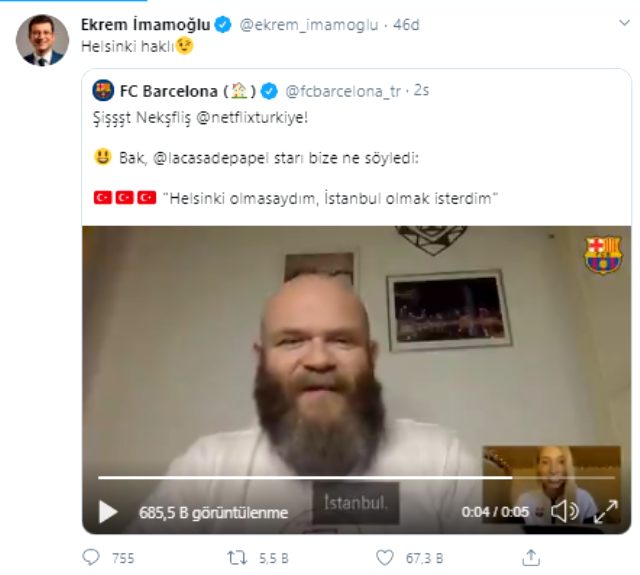
Task: Play the embedded video
Action: 108,512
